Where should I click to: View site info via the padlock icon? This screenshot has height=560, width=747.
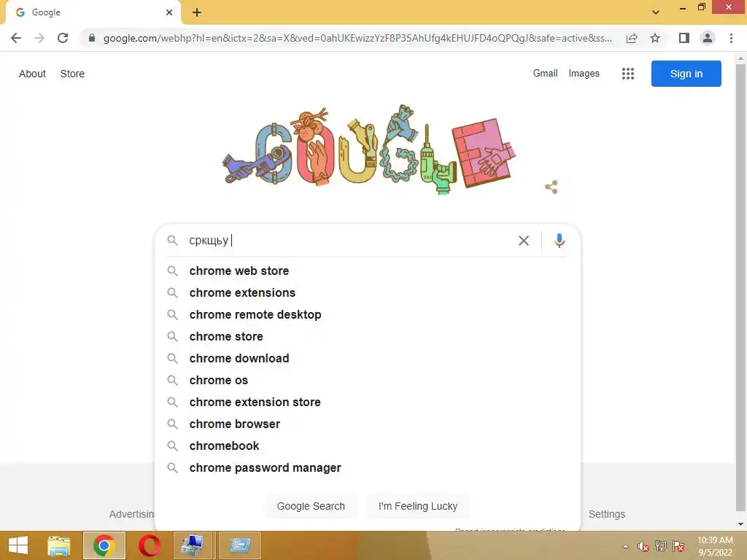point(92,38)
